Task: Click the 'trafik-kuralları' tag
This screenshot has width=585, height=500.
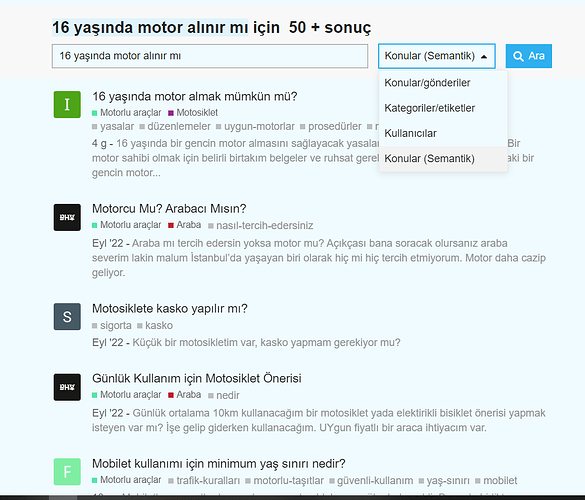Action: (204, 480)
